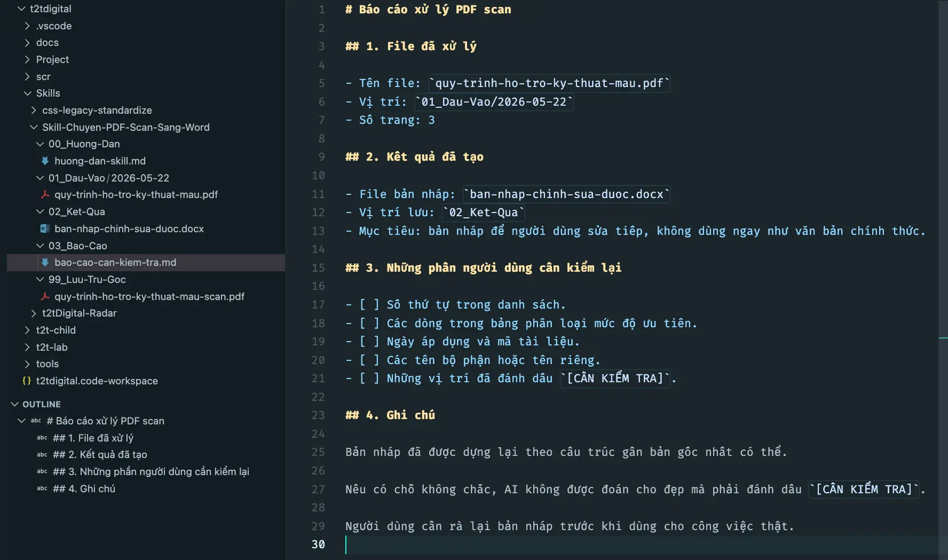The width and height of the screenshot is (948, 560).
Task: Click markdown icon beside huong-dan-skill.md
Action: (x=45, y=161)
